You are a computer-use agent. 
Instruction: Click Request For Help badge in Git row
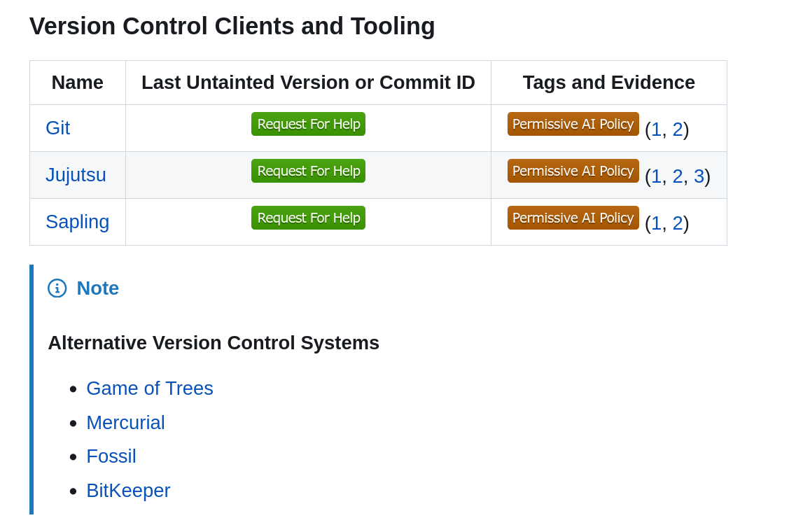click(x=309, y=124)
